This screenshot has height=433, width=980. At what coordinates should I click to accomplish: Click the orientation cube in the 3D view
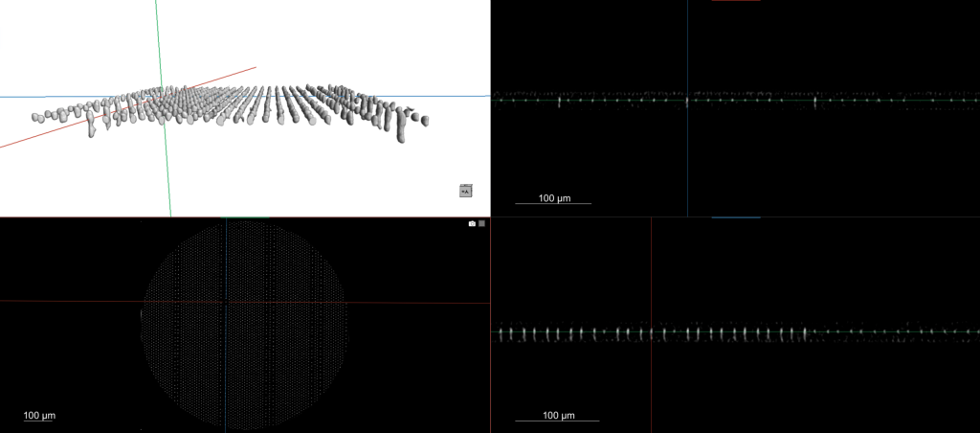click(x=466, y=191)
